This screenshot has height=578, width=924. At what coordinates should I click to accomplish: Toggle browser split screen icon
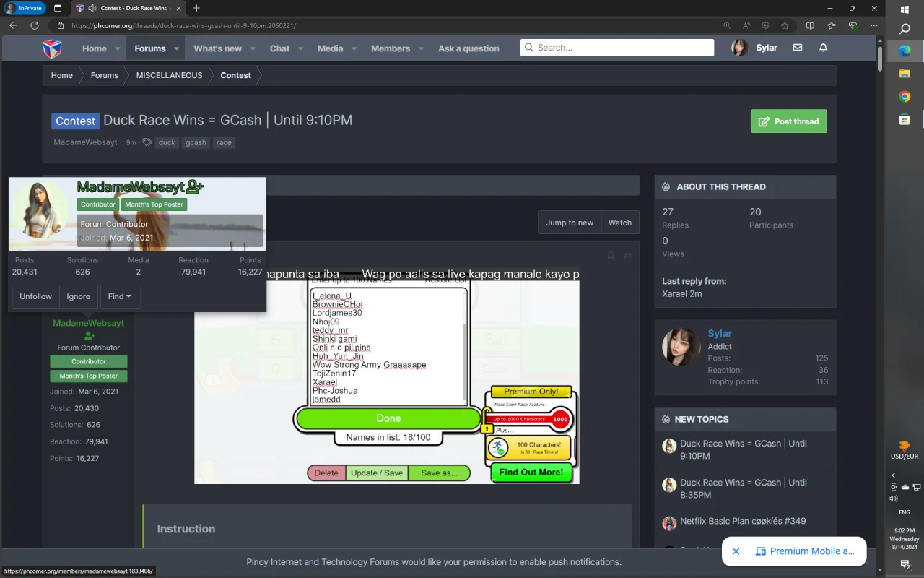[x=810, y=25]
